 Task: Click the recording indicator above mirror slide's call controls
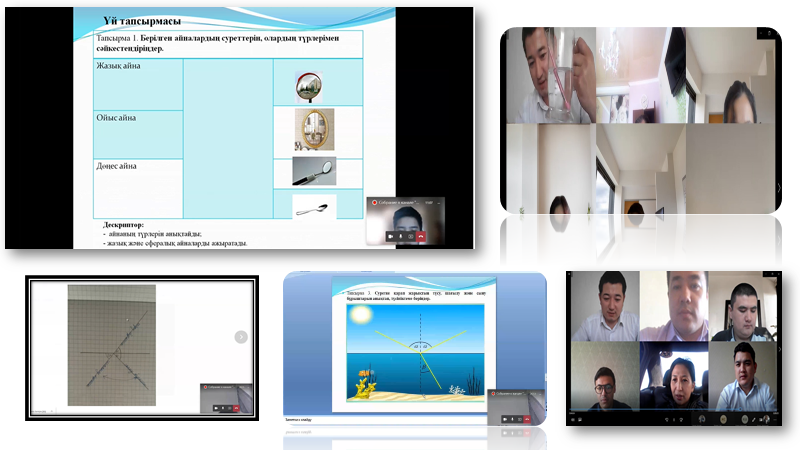[375, 200]
